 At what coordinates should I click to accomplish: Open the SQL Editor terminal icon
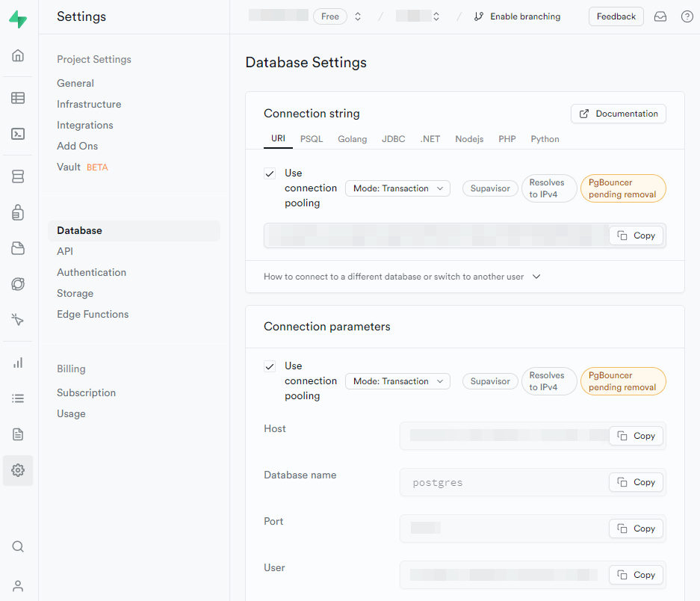point(18,134)
